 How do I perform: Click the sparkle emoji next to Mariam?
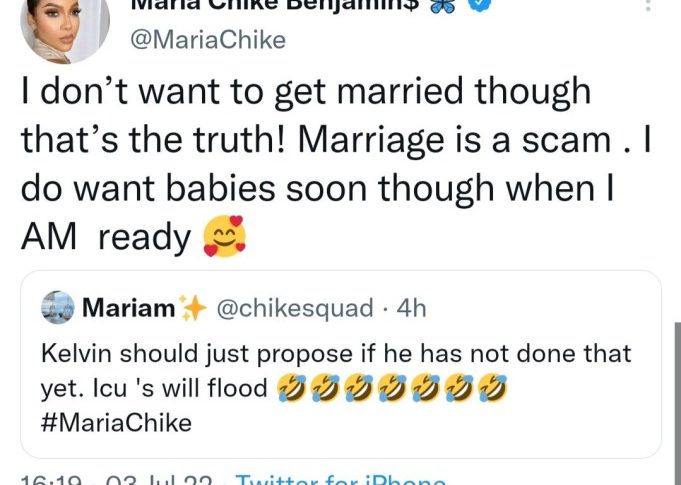pyautogui.click(x=190, y=309)
